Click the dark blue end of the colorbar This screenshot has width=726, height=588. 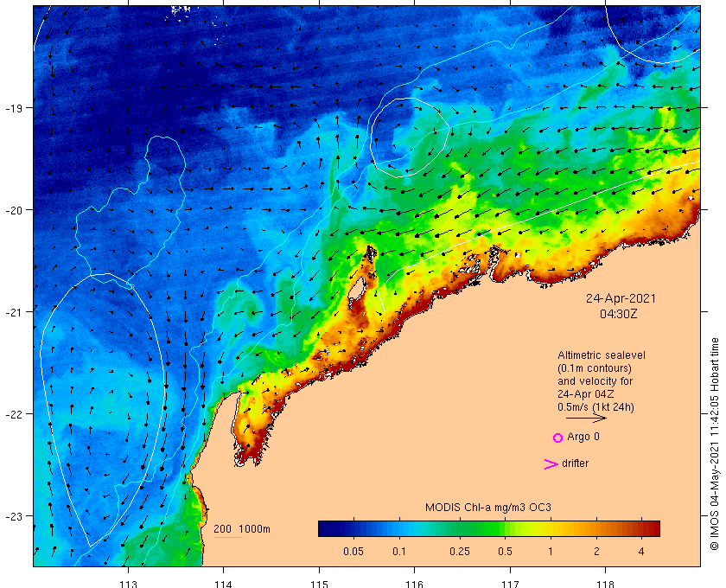coord(325,528)
